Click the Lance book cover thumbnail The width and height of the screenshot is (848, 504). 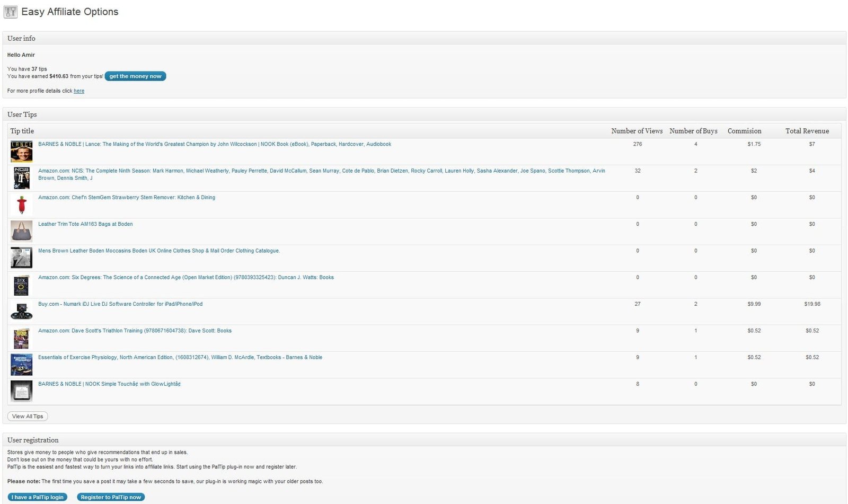click(21, 152)
